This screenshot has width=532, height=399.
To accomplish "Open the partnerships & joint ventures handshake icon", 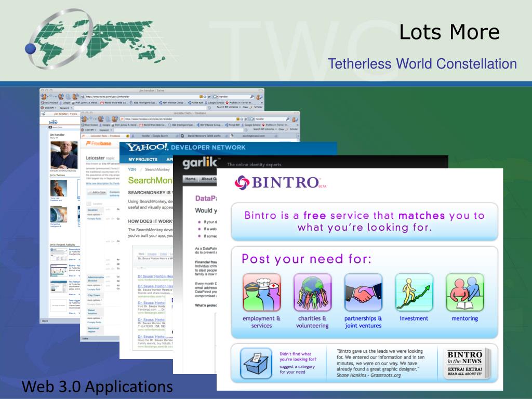I will click(x=363, y=292).
